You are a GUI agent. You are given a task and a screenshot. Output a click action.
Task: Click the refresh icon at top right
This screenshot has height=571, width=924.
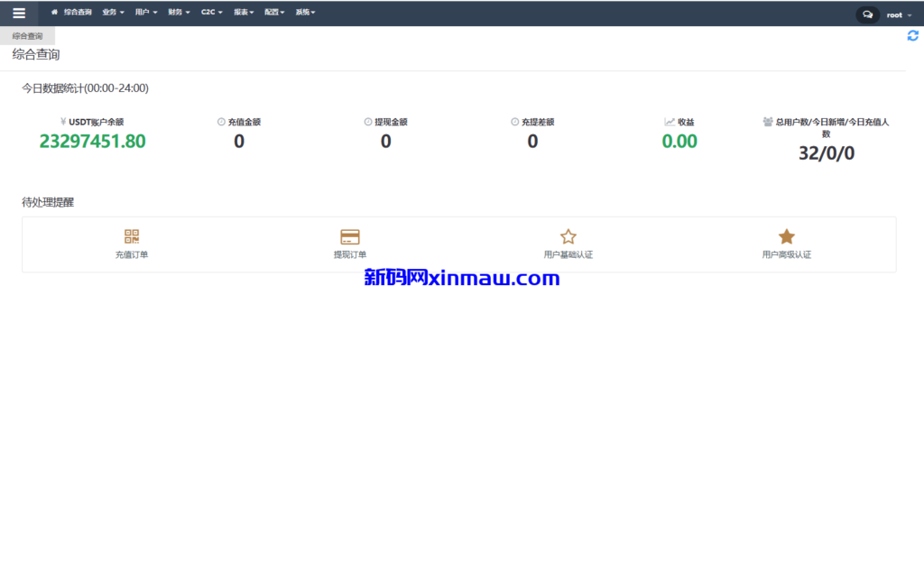tap(912, 35)
